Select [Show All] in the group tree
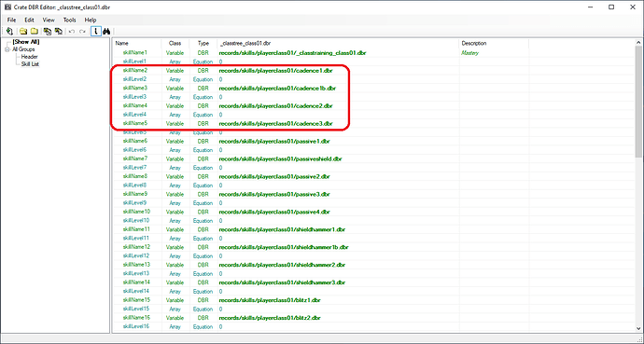 click(x=26, y=42)
